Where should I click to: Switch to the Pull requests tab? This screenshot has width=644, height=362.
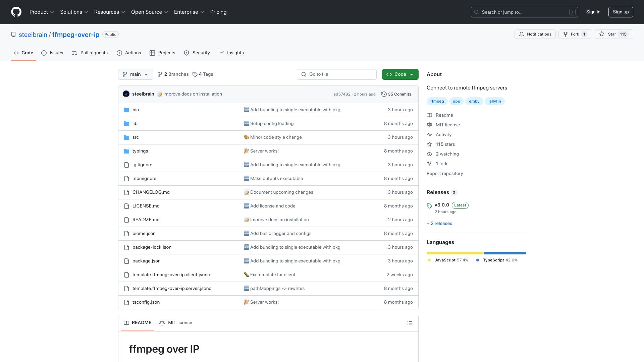pyautogui.click(x=90, y=53)
